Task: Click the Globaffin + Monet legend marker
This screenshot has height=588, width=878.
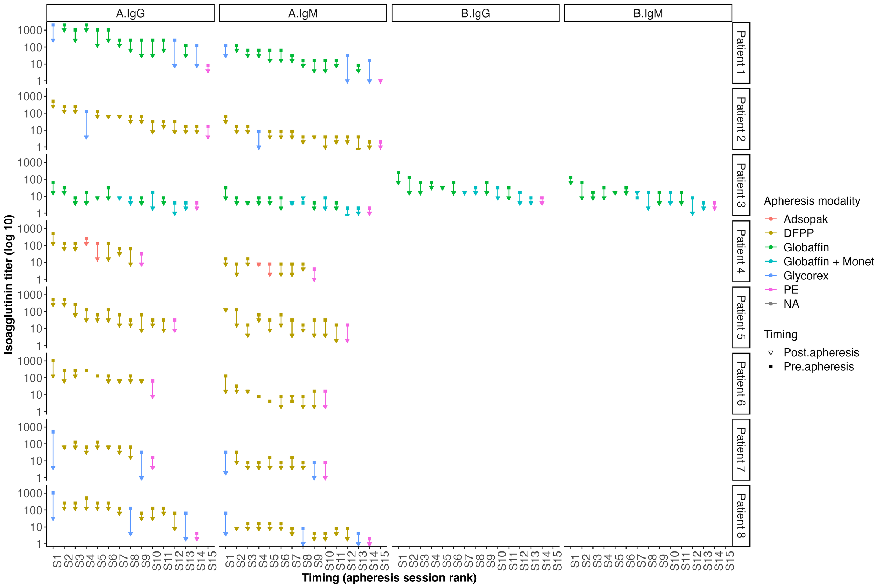Action: pos(771,262)
